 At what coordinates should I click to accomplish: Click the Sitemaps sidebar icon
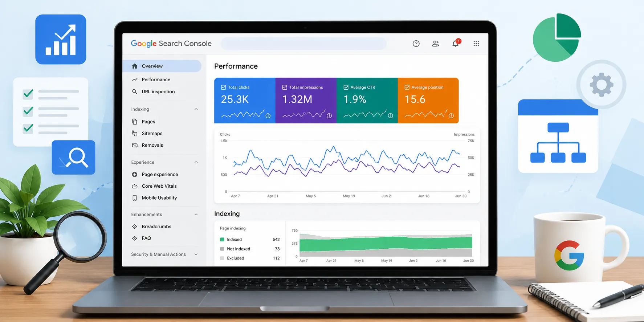tap(135, 133)
